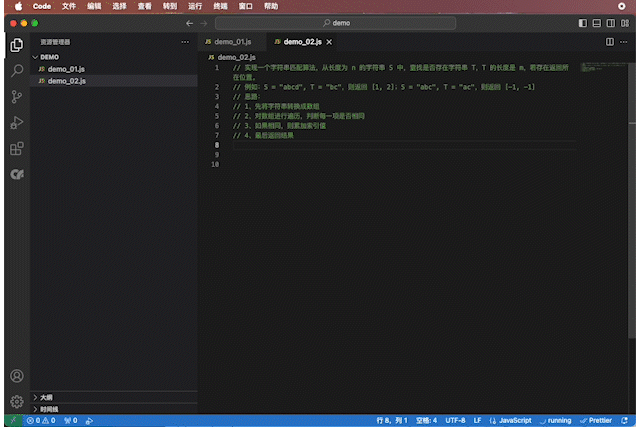
Task: Click the command center search box demo
Action: click(336, 23)
